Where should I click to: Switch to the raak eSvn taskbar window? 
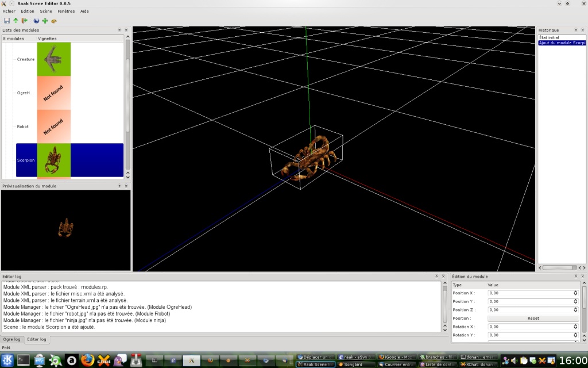(356, 357)
